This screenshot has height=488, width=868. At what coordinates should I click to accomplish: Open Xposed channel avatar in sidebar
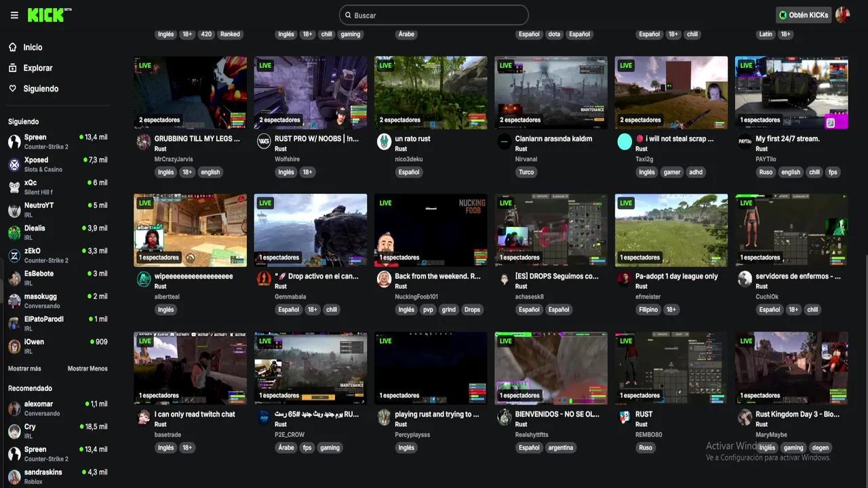point(14,165)
